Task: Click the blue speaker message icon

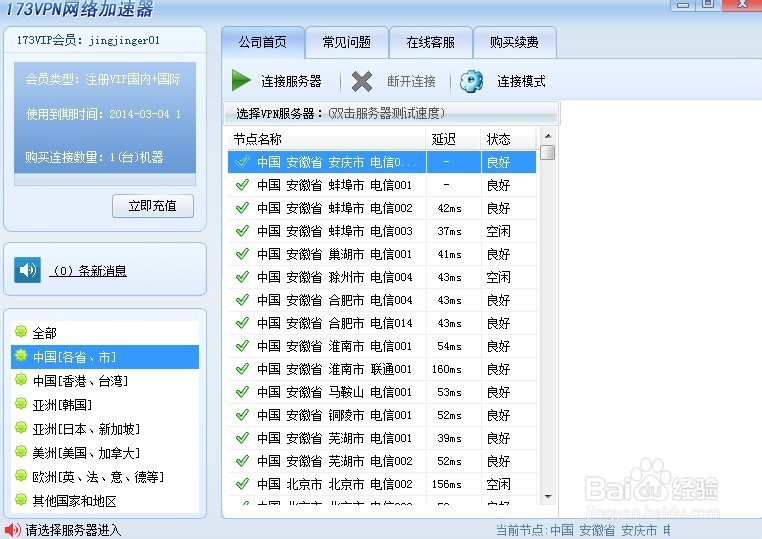Action: [27, 270]
